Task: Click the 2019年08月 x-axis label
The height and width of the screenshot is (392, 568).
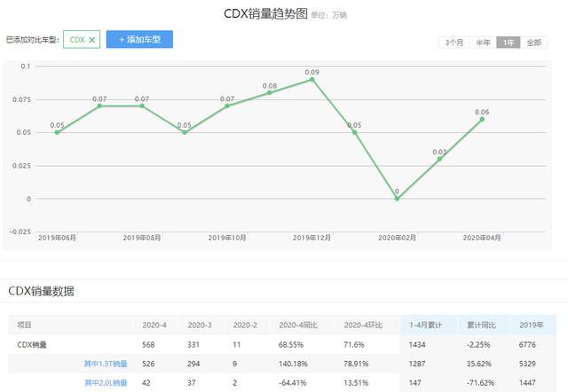Action: pos(142,238)
